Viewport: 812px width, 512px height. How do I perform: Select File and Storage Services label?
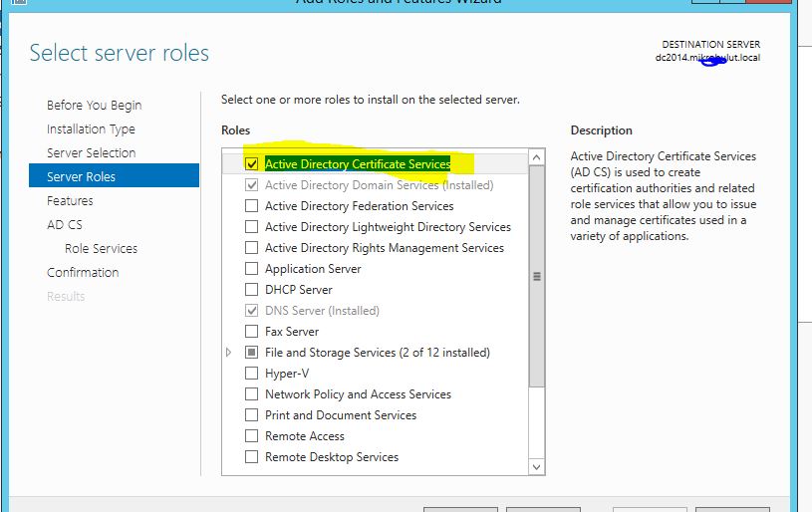point(378,353)
